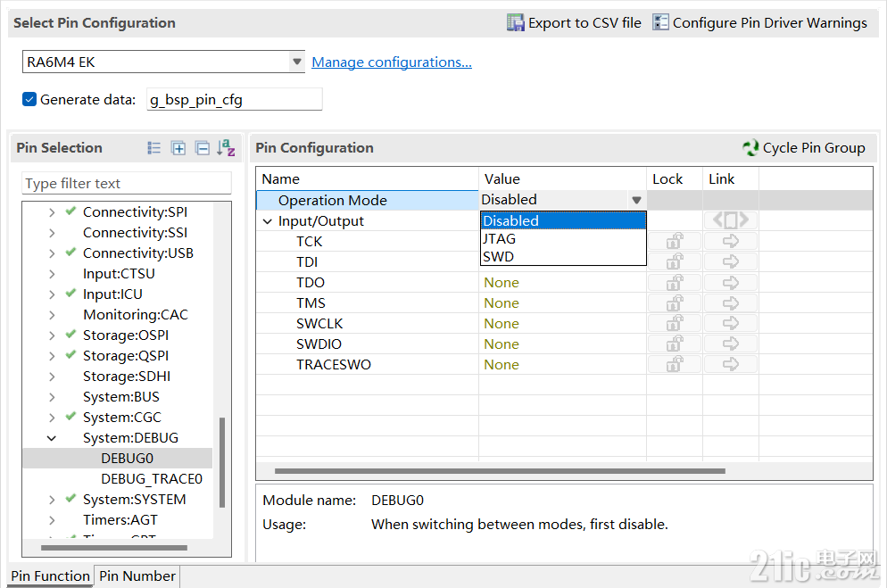This screenshot has height=588, width=887.
Task: Select Input:ICU tree item
Action: click(112, 294)
